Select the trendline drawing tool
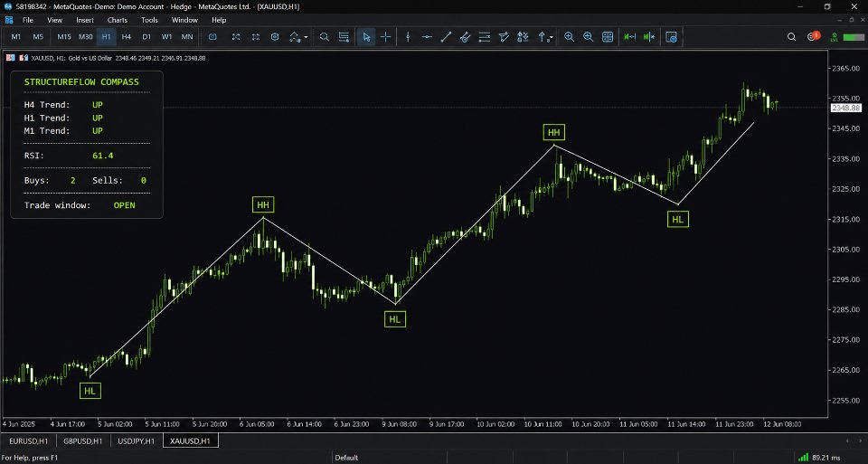The height and width of the screenshot is (464, 868). pyautogui.click(x=446, y=37)
